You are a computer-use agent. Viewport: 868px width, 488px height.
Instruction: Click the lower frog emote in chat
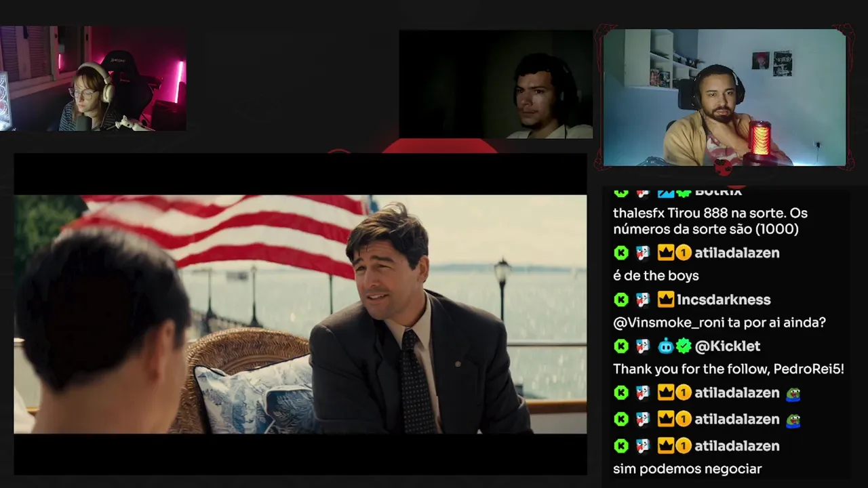(x=793, y=420)
